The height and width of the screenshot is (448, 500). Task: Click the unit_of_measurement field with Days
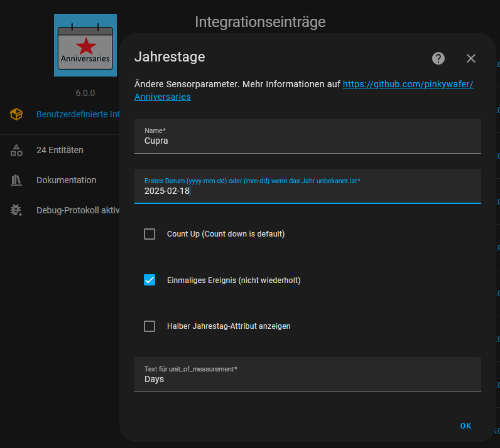(307, 375)
